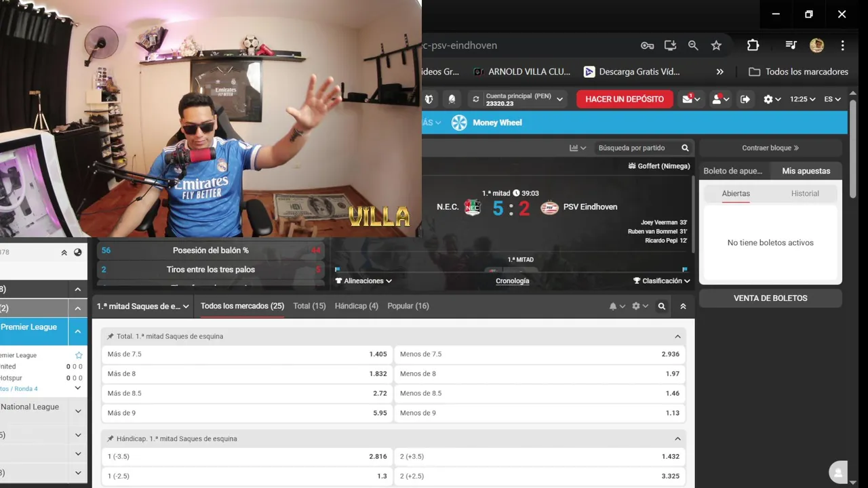
Task: Open the site settings gear dropdown
Action: [x=772, y=99]
